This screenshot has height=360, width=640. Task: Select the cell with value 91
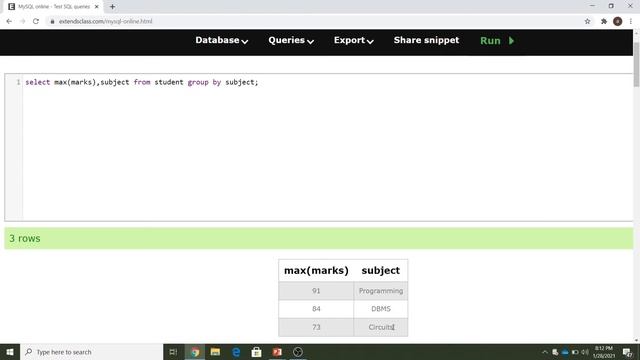coord(316,291)
